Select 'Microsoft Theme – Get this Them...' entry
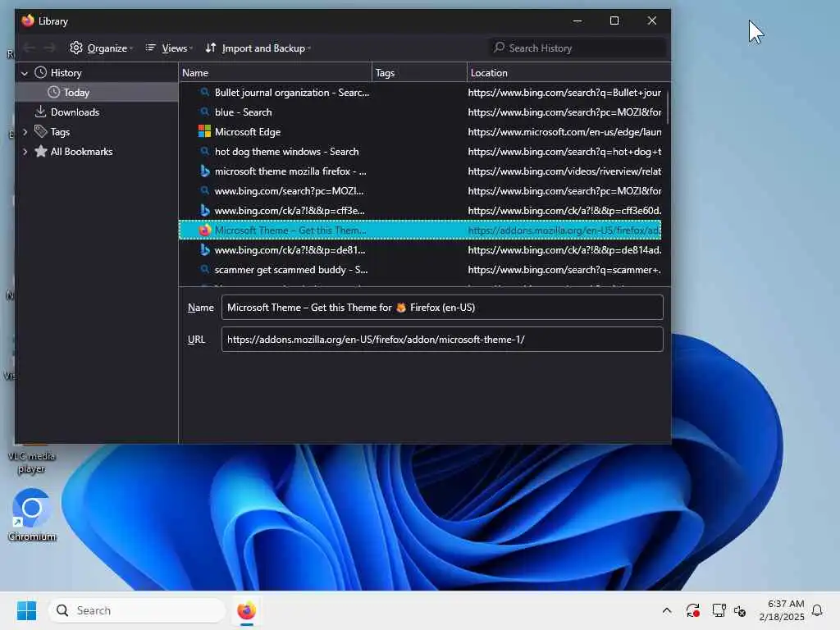Screen dimensions: 840x630 pos(420,231)
